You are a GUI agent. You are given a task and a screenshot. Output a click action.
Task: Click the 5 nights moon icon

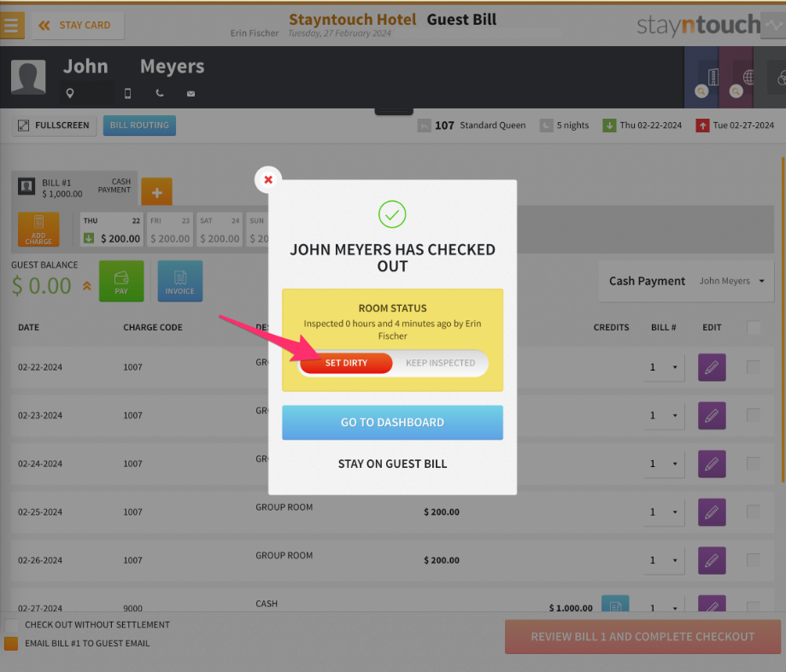point(546,126)
